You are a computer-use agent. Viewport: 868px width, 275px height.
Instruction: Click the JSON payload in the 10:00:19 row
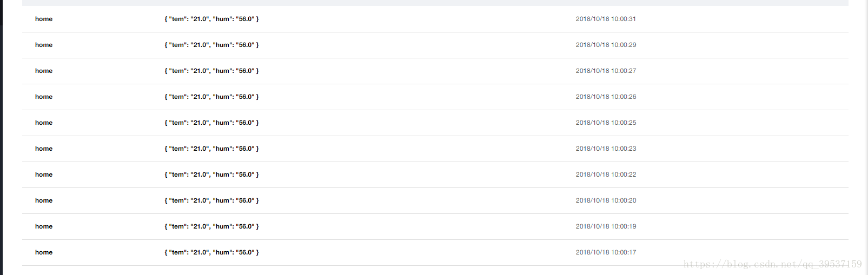(212, 226)
